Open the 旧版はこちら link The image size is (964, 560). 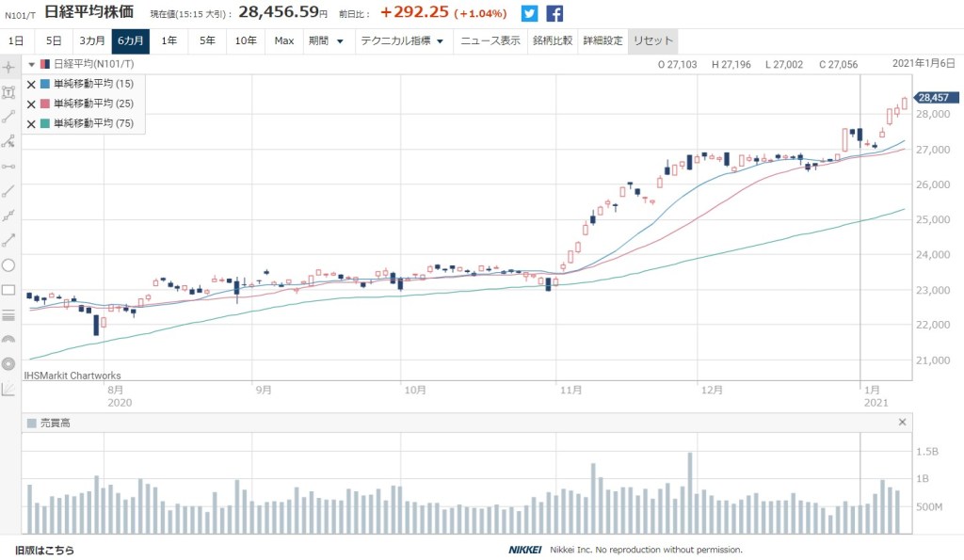click(x=44, y=550)
